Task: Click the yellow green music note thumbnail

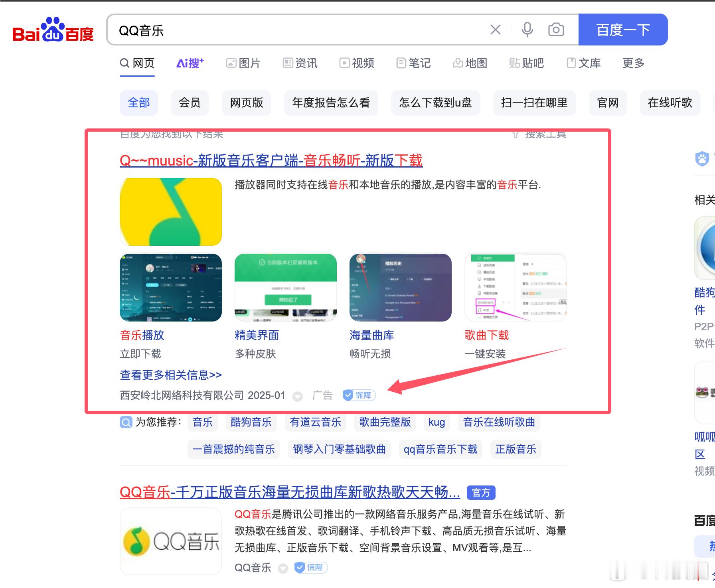Action: pos(171,212)
